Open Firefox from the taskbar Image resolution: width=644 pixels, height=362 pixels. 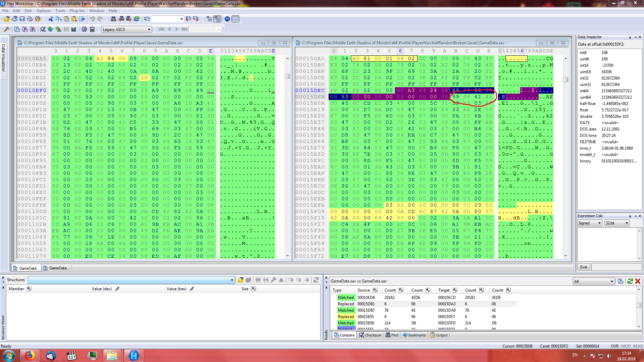(x=30, y=356)
